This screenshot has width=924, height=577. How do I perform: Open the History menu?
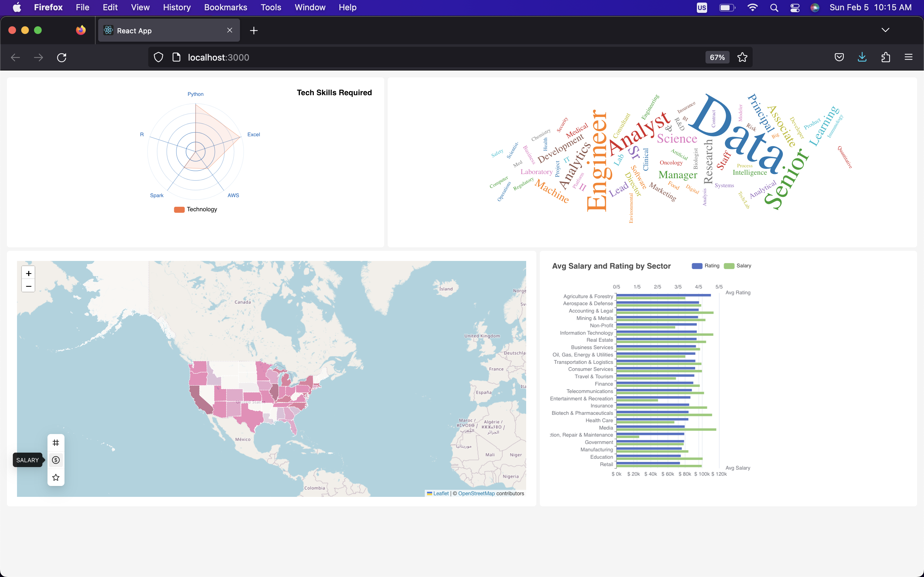(176, 7)
